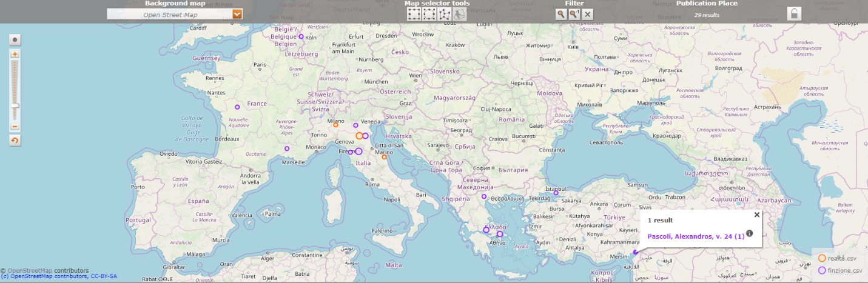This screenshot has height=283, width=868.
Task: Click the purple marker west of France label
Action: pos(237,107)
